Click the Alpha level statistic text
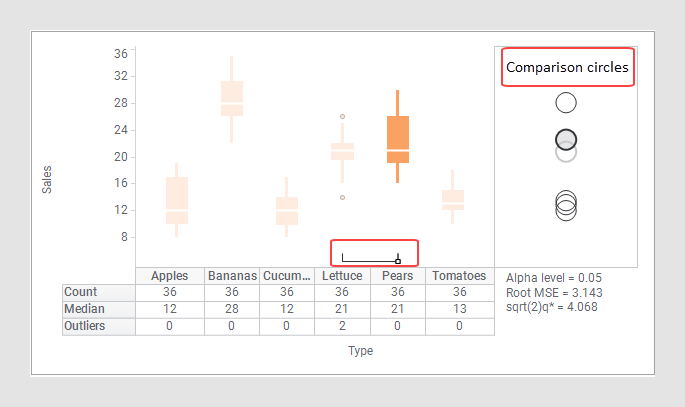Image resolution: width=685 pixels, height=407 pixels. [551, 277]
